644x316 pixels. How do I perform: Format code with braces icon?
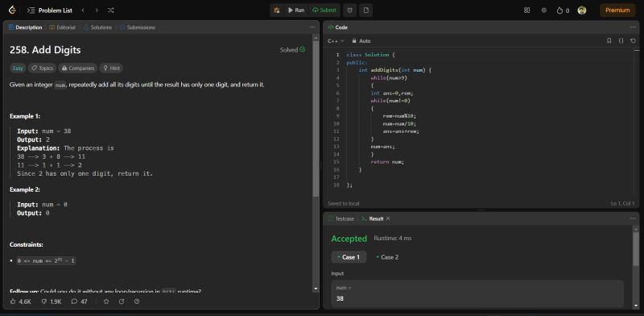pyautogui.click(x=621, y=41)
